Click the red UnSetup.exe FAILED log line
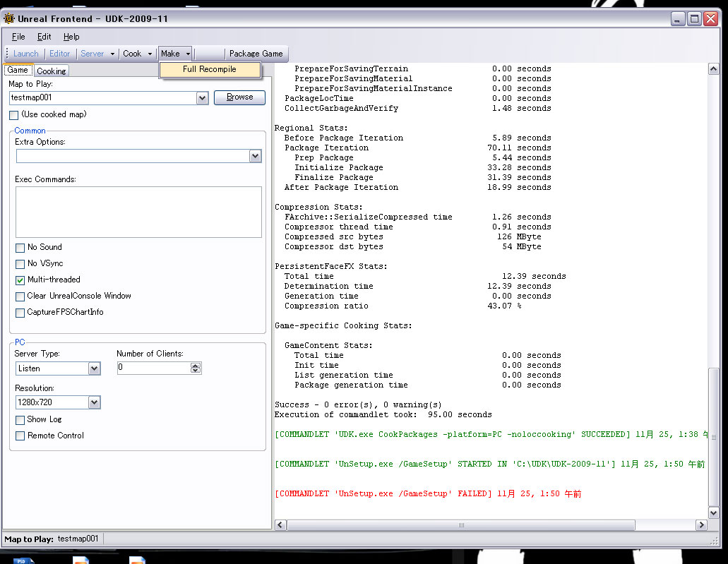The image size is (728, 564). coord(428,494)
